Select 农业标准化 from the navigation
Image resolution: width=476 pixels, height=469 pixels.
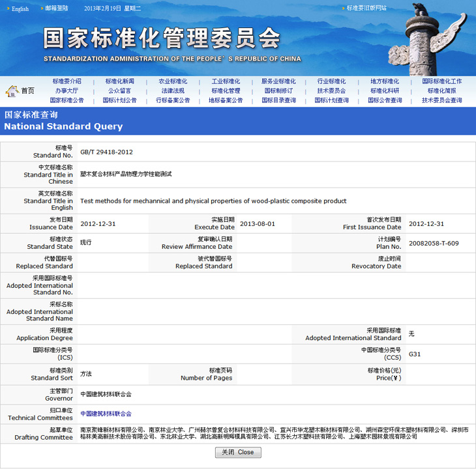(173, 81)
